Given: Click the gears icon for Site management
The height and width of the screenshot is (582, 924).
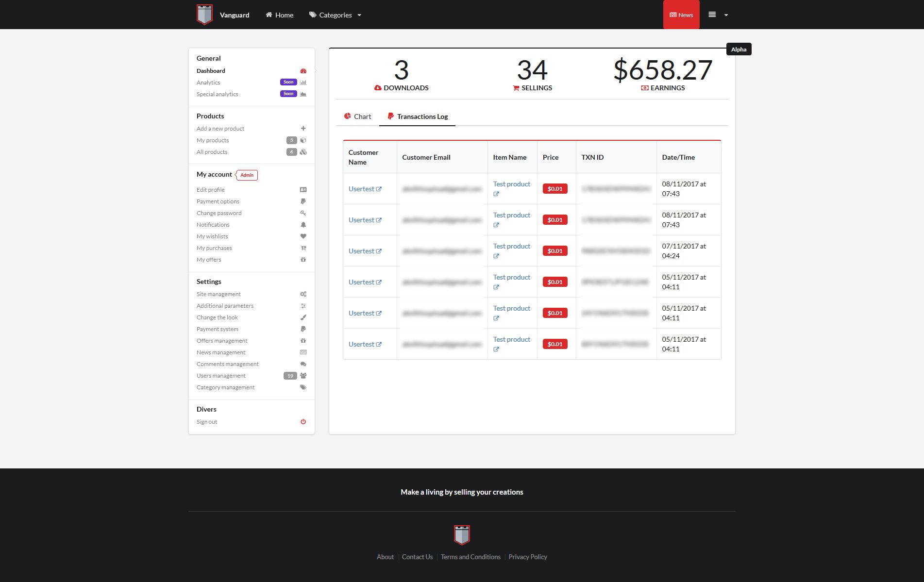Looking at the screenshot, I should [x=303, y=294].
